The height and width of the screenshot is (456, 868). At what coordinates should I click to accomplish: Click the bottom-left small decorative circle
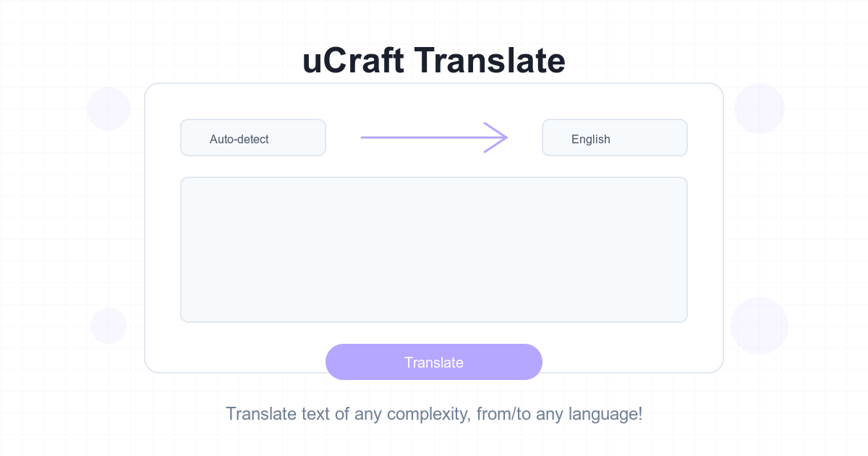pos(109,326)
